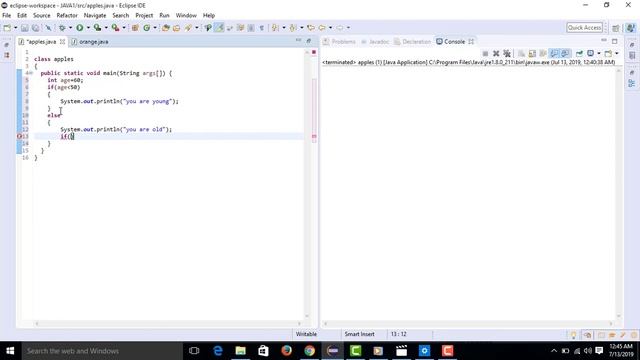Click the New Java Class icon
Screen dimensions: 640x360
147,28
